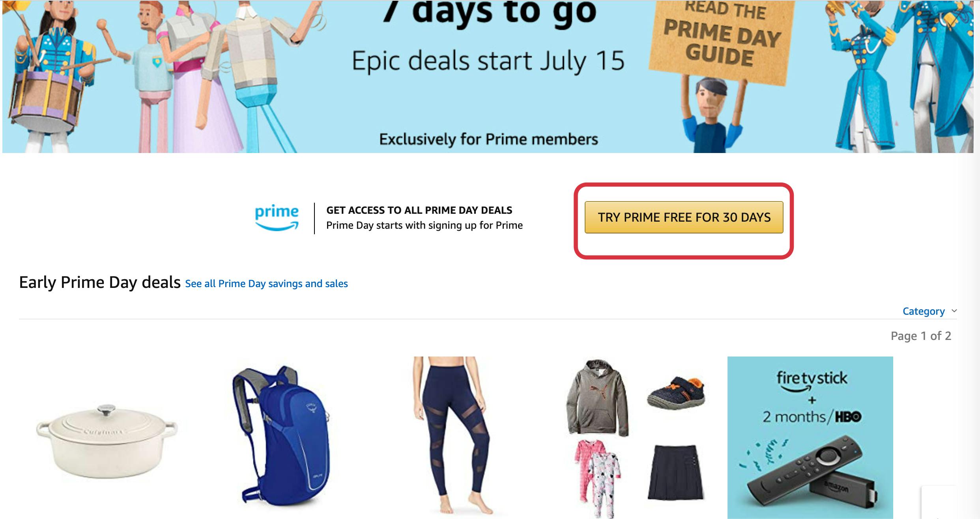Screen dimensions: 980x519
Task: Click the Get Access to All Prime Day Deals text
Action: tap(419, 210)
